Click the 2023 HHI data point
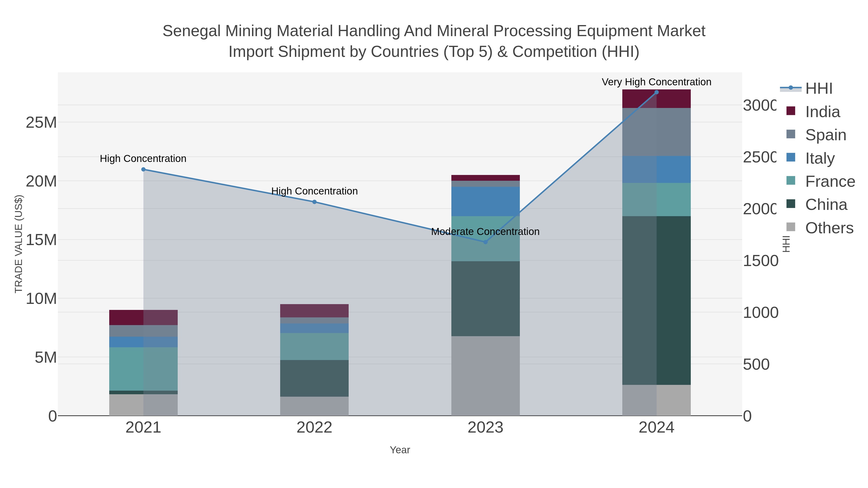 (485, 242)
